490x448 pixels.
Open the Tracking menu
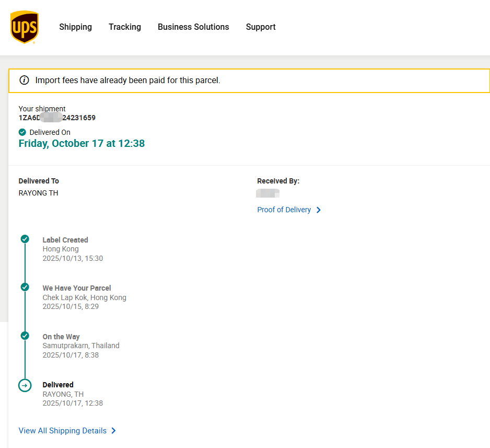click(125, 27)
